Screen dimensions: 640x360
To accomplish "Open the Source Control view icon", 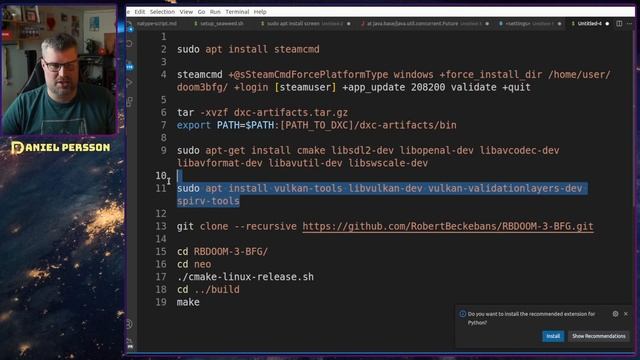I will pyautogui.click(x=130, y=64).
